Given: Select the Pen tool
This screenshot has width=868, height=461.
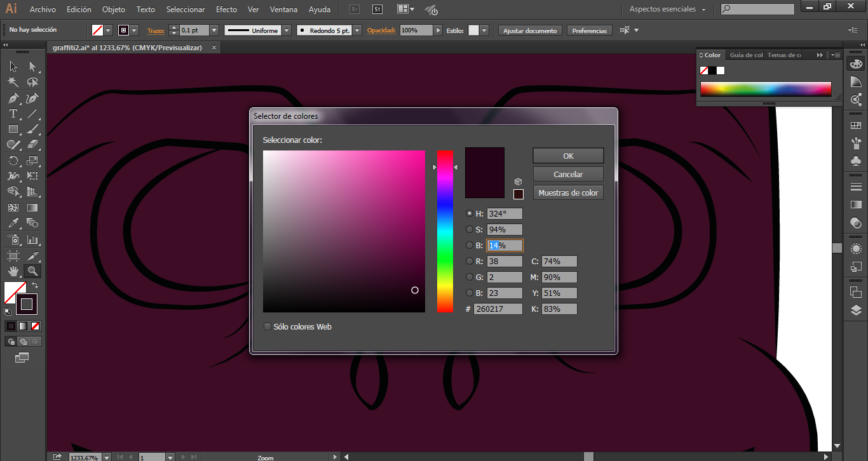Looking at the screenshot, I should click(13, 98).
